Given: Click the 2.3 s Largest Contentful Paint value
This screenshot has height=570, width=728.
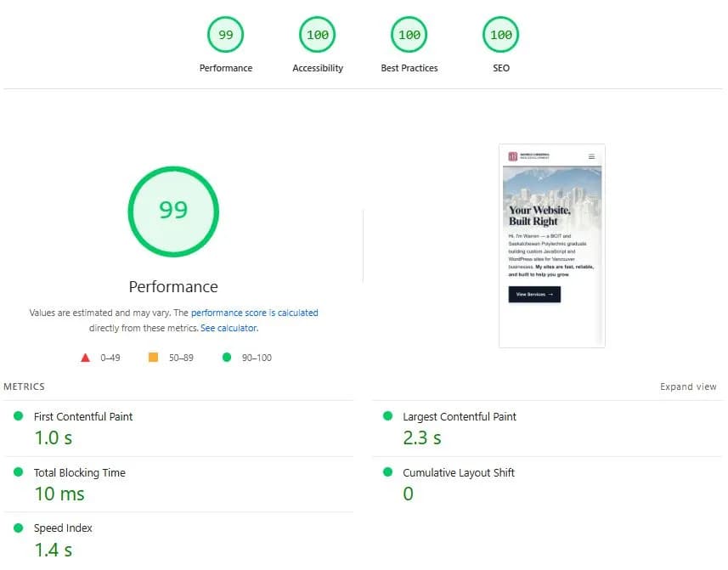Looking at the screenshot, I should click(x=422, y=437).
